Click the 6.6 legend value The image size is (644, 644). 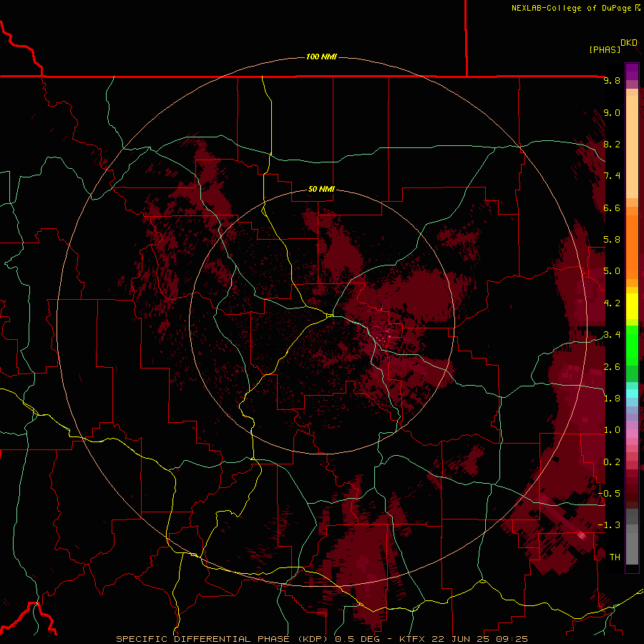612,208
